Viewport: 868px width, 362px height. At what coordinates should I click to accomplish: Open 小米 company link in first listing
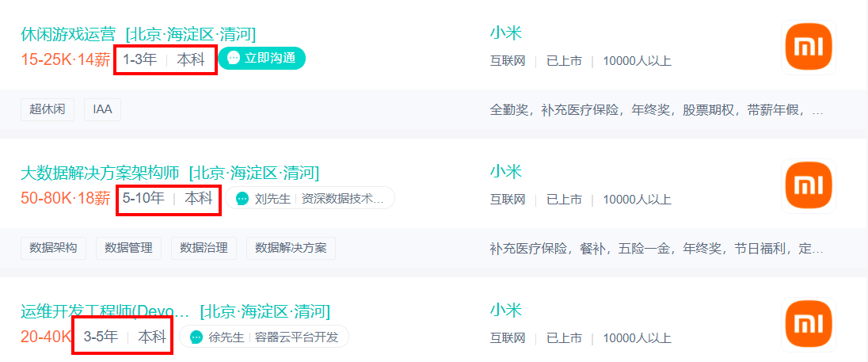(x=506, y=32)
